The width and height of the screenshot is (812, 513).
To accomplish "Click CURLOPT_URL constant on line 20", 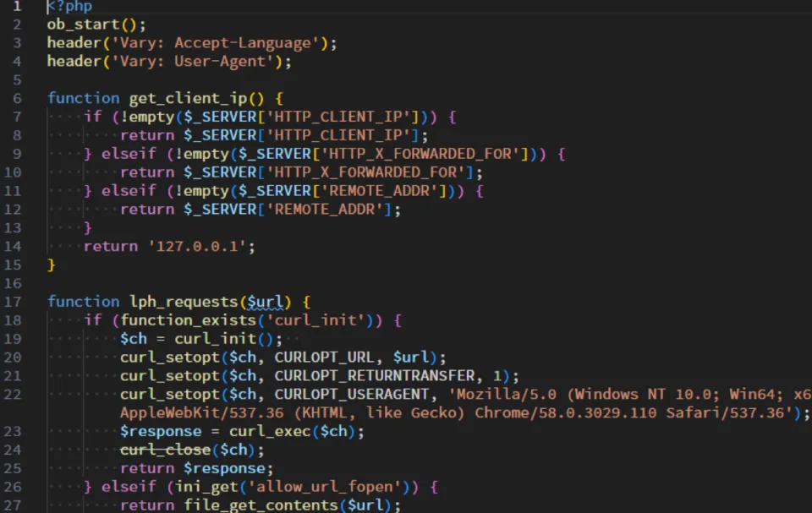I will 324,357.
